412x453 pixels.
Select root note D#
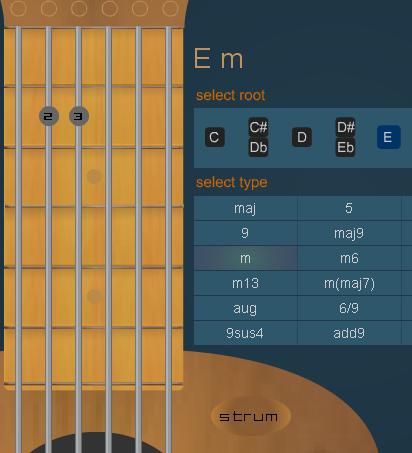[x=345, y=127]
